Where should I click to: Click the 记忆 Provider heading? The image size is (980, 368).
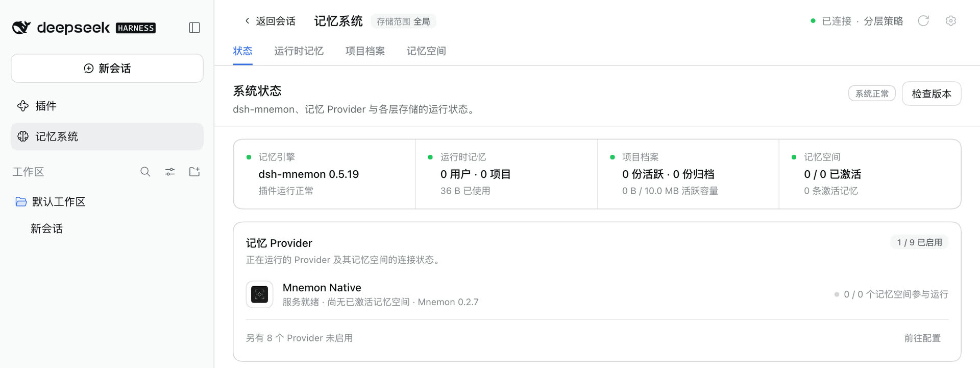click(x=279, y=243)
